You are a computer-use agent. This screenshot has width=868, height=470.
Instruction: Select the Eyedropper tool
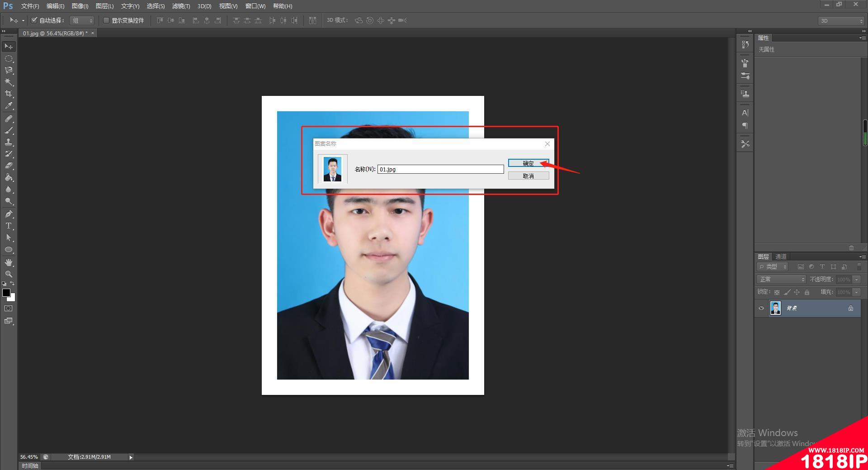[9, 106]
